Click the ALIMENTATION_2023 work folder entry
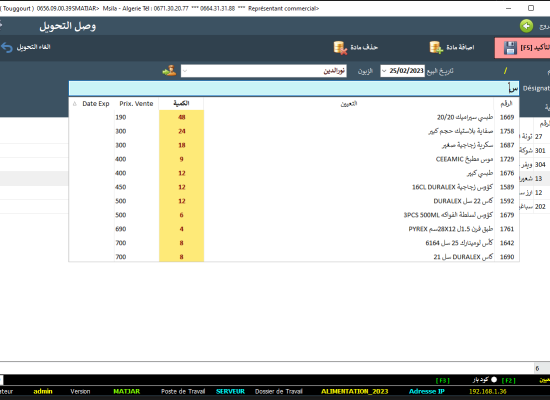The height and width of the screenshot is (400, 550). point(355,391)
